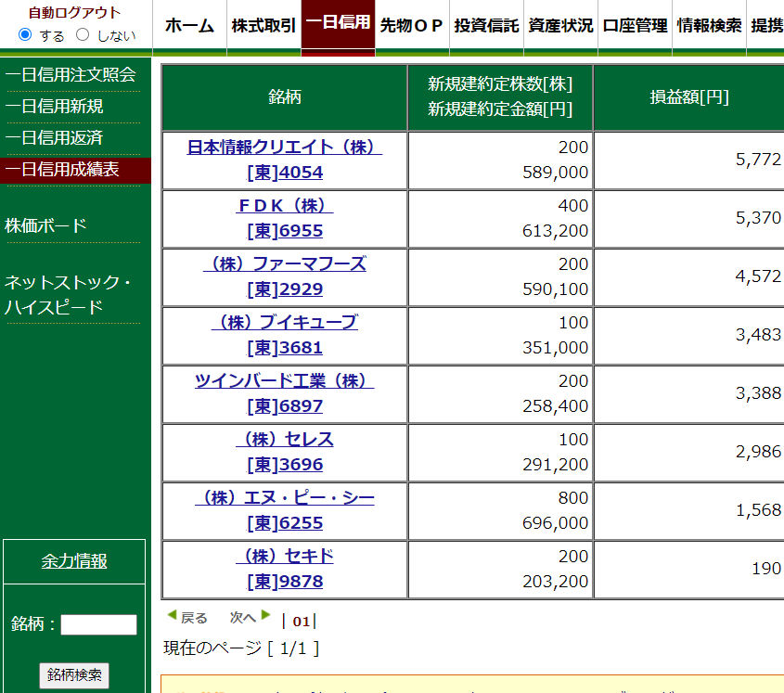
Task: Open the 一日信用 tab
Action: [338, 23]
